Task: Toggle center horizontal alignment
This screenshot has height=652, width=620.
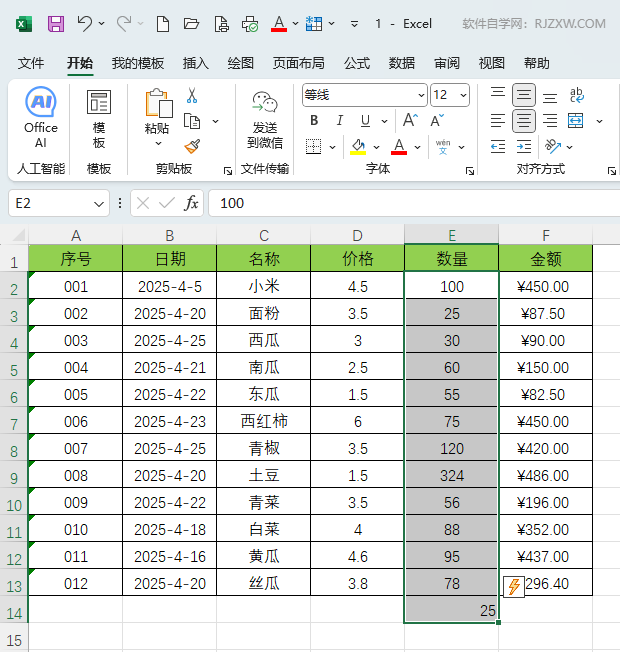Action: pos(524,121)
